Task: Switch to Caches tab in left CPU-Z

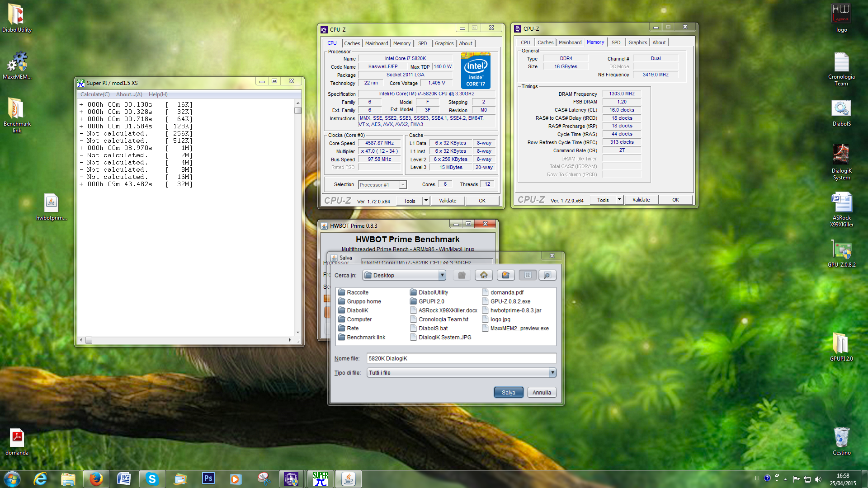Action: click(352, 43)
